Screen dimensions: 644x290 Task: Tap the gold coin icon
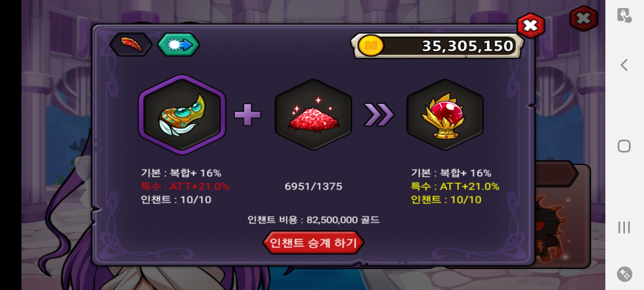click(x=371, y=46)
